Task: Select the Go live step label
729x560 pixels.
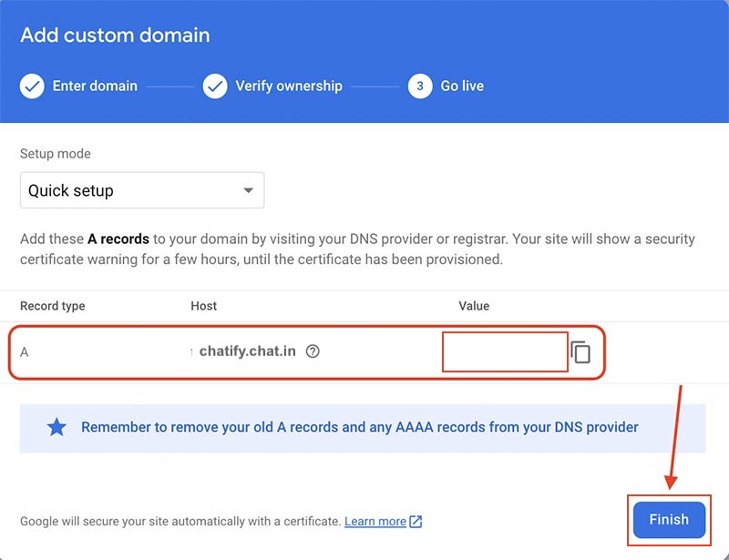Action: point(462,87)
